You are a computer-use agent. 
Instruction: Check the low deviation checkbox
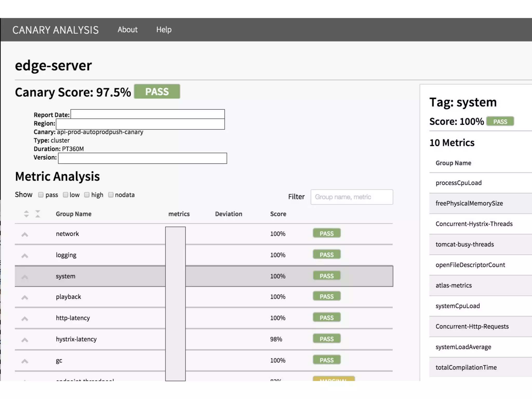coord(65,195)
